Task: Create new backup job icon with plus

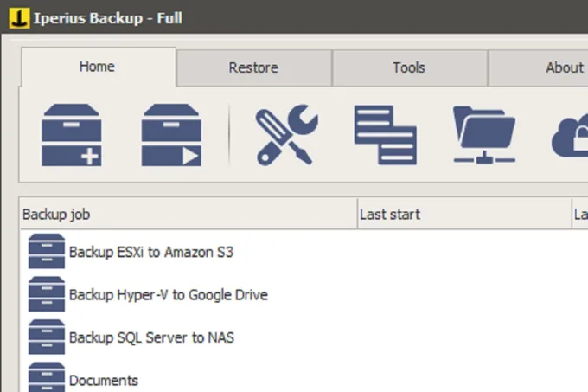Action: click(x=71, y=135)
